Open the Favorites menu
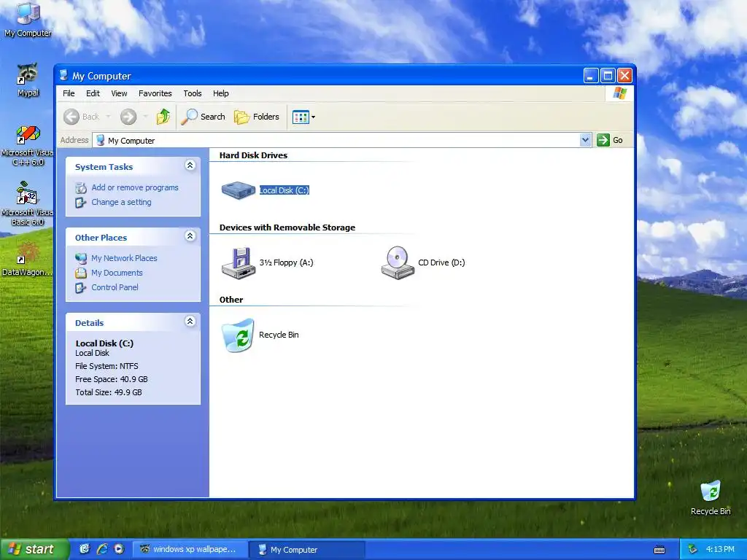The height and width of the screenshot is (560, 747). coord(155,93)
